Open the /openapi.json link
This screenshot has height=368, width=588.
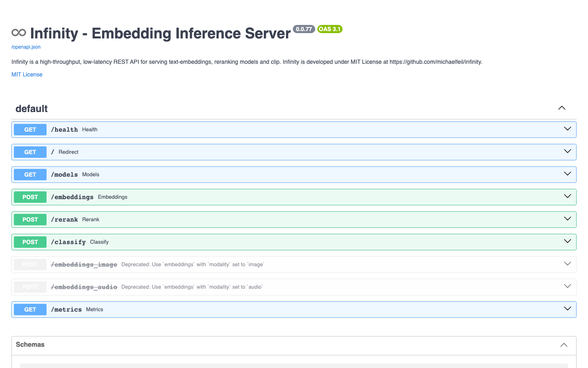point(26,47)
